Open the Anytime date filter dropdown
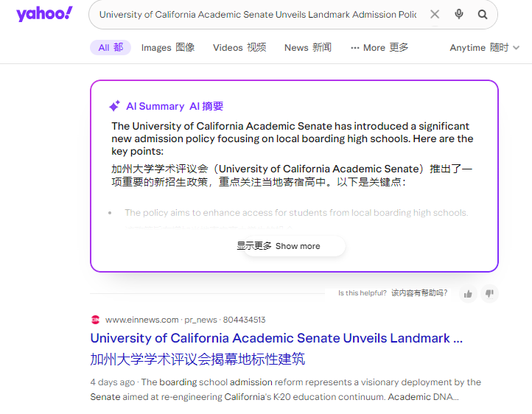 [485, 47]
